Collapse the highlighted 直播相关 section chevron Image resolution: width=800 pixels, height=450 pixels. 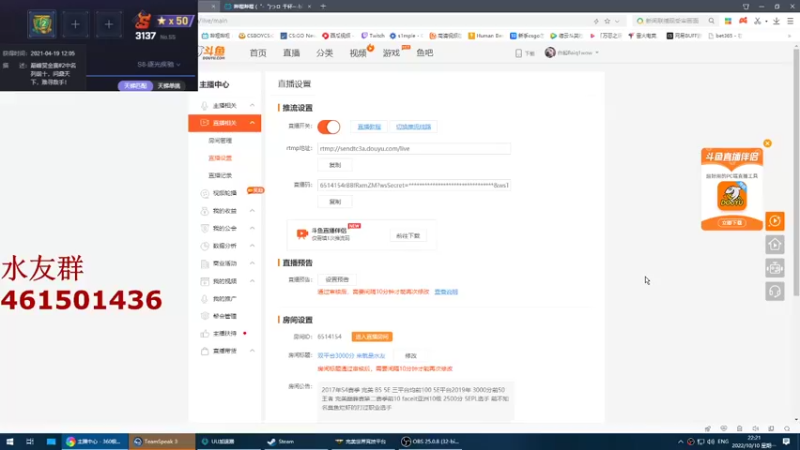click(252, 123)
